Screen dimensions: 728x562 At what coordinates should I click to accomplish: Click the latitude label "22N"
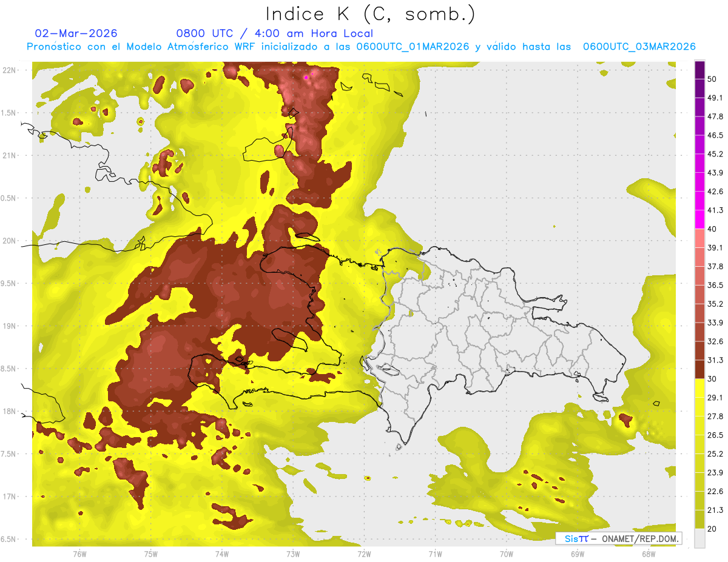pos(10,70)
